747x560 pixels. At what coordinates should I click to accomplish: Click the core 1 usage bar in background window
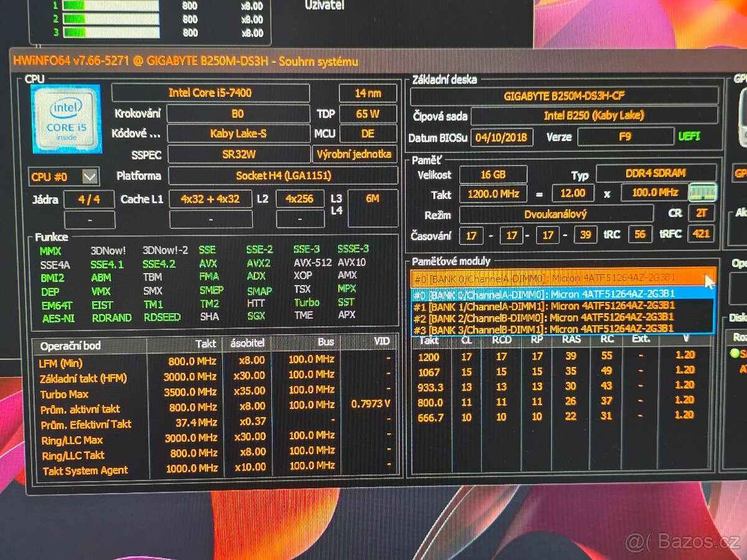[x=111, y=6]
